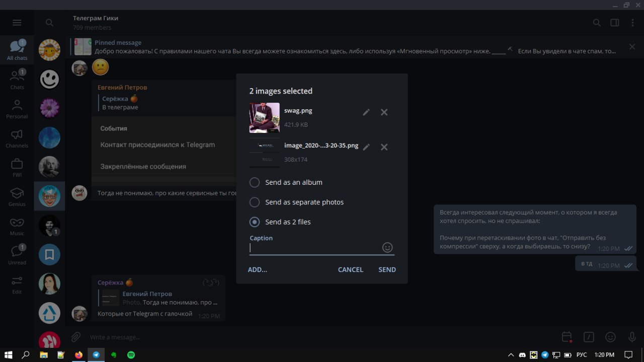The width and height of the screenshot is (644, 362).
Task: Open the purple flower avatar chat
Action: (49, 108)
